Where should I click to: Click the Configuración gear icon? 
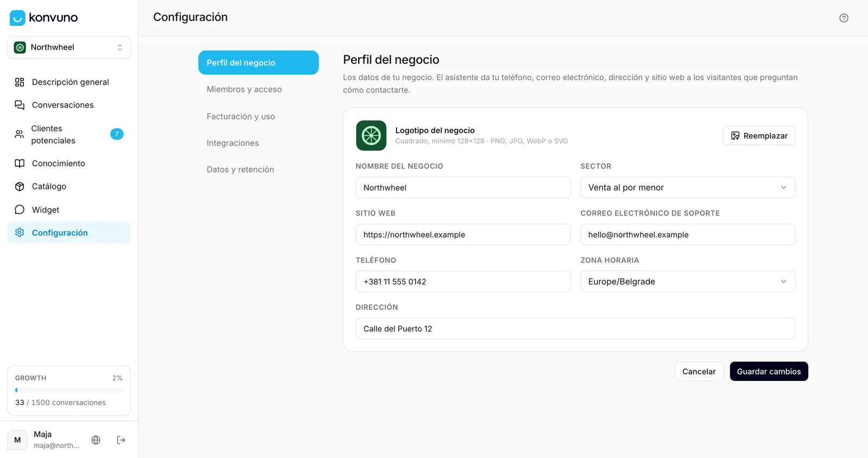click(x=20, y=232)
